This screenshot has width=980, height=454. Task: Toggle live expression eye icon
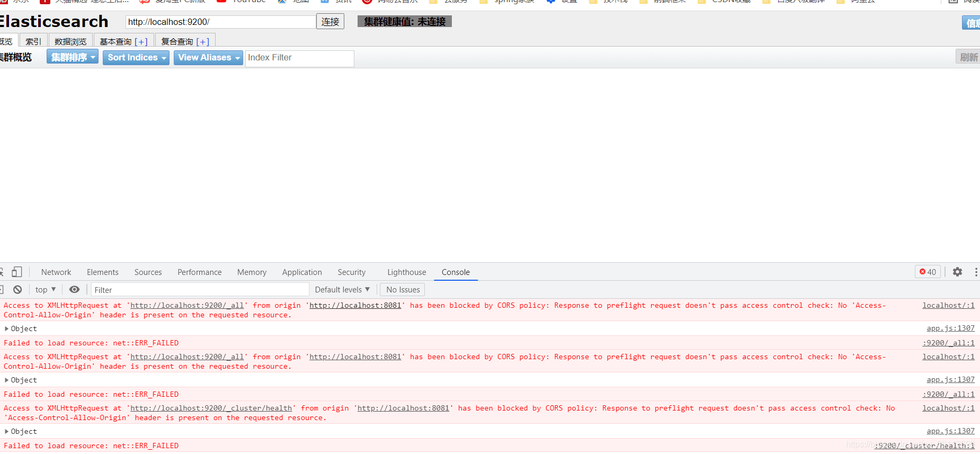[x=75, y=289]
